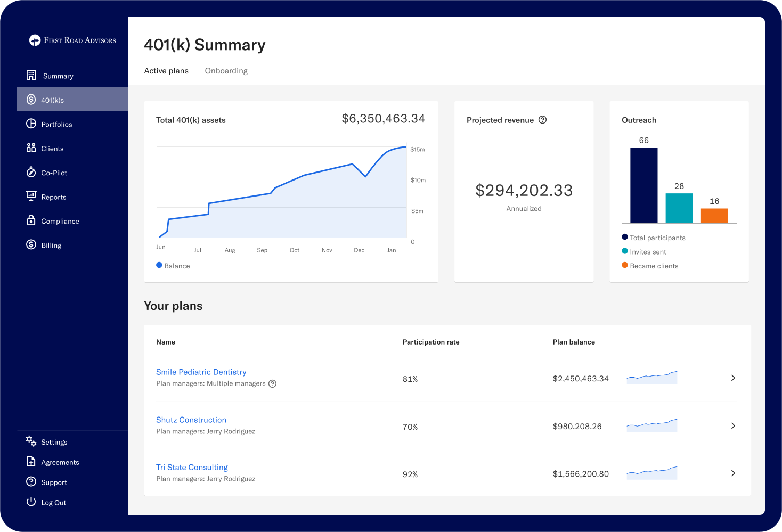Expand the Shutz Construction row chevron
The image size is (782, 532).
point(733,426)
